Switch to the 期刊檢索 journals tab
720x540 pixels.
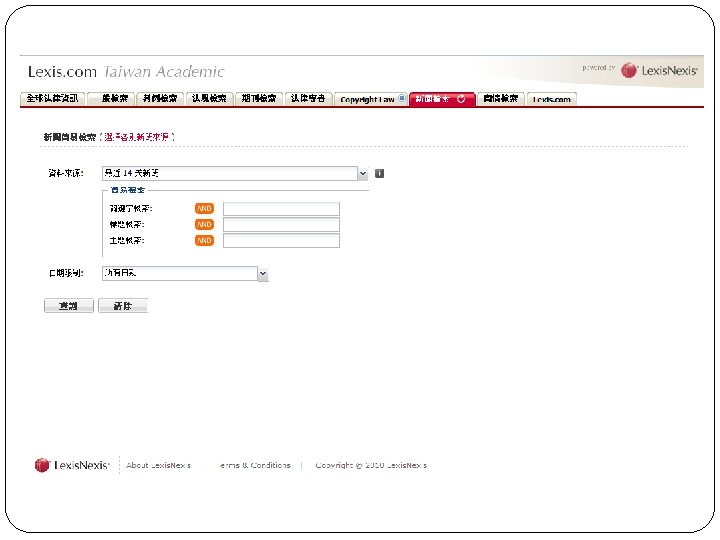pos(259,99)
